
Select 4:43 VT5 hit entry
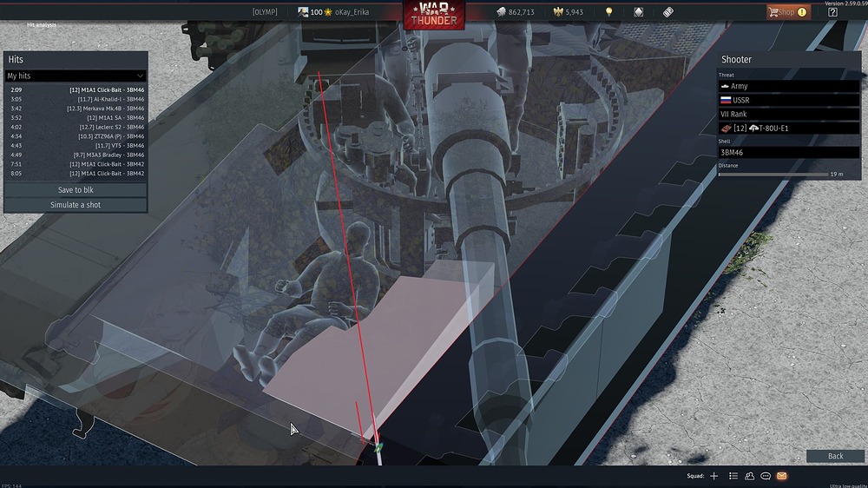(77, 146)
